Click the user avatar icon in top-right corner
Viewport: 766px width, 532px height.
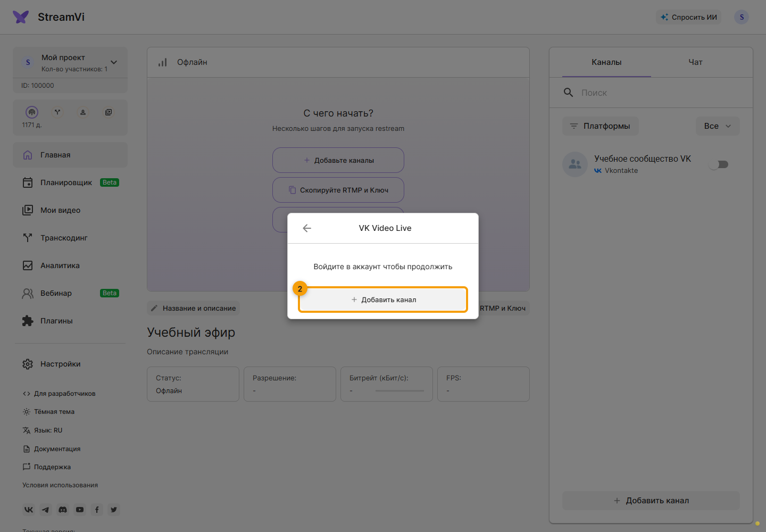[742, 17]
